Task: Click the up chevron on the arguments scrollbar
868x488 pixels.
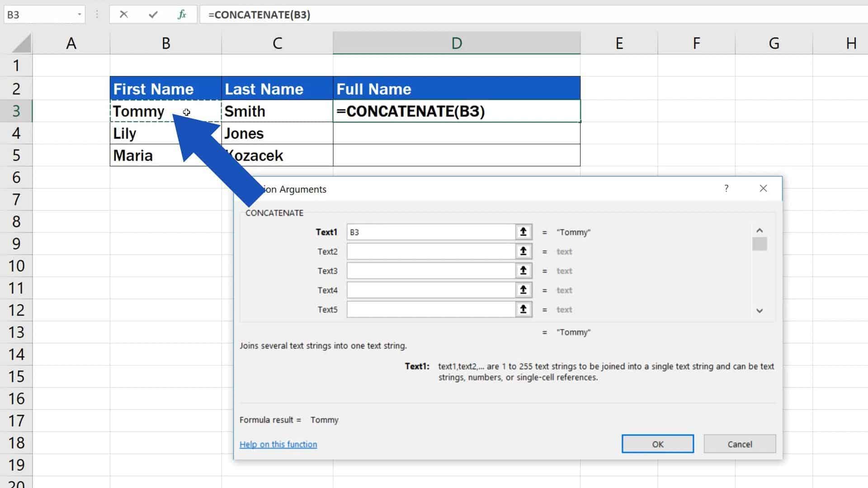Action: (x=759, y=230)
